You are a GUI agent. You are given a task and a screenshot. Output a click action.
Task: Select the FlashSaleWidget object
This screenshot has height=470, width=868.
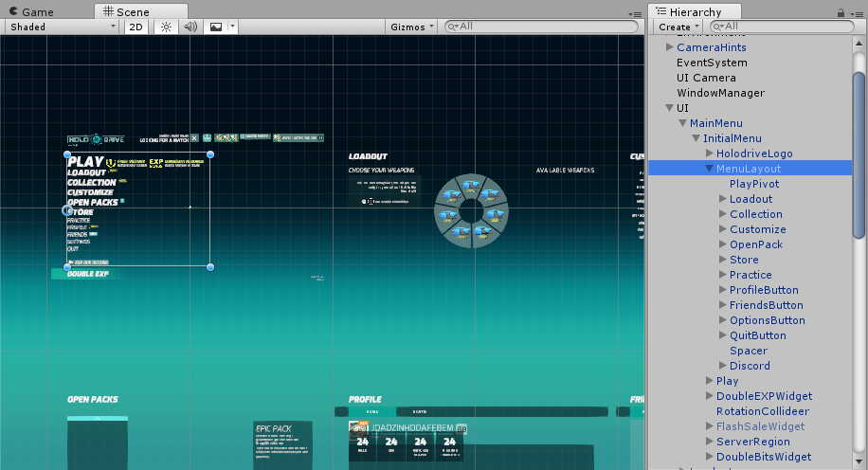pos(761,426)
